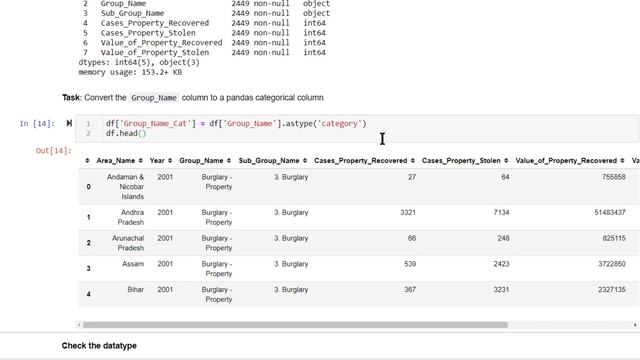
Task: Select the 'Arunachal Pradesh' cell
Action: tap(128, 243)
